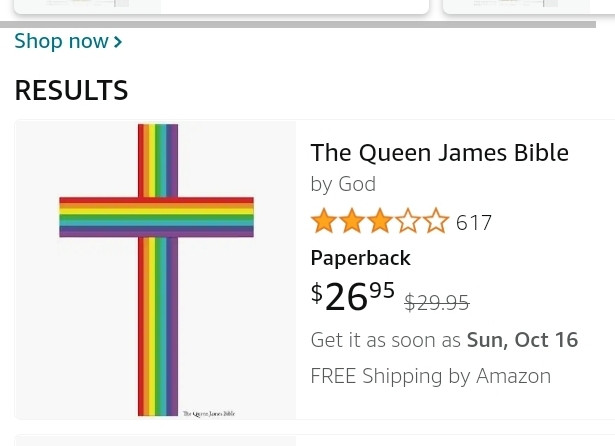Image resolution: width=615 pixels, height=446 pixels.
Task: Click the first filled rating star
Action: [323, 221]
